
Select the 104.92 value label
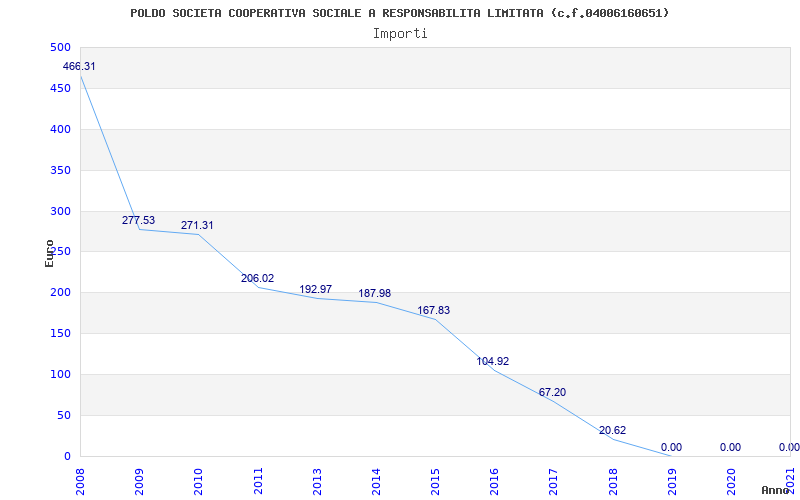coord(493,361)
